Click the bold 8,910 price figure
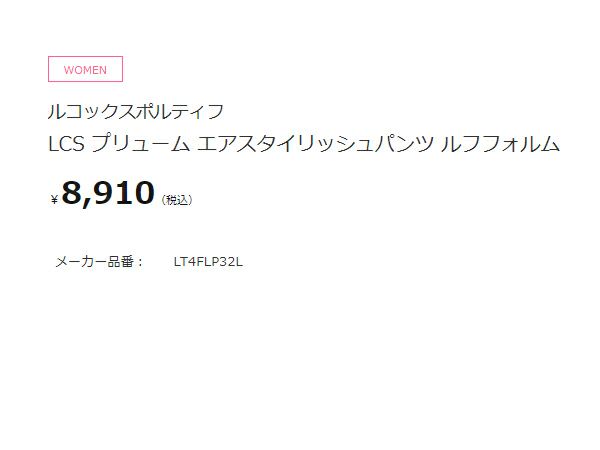The height and width of the screenshot is (450, 600). coord(108,193)
